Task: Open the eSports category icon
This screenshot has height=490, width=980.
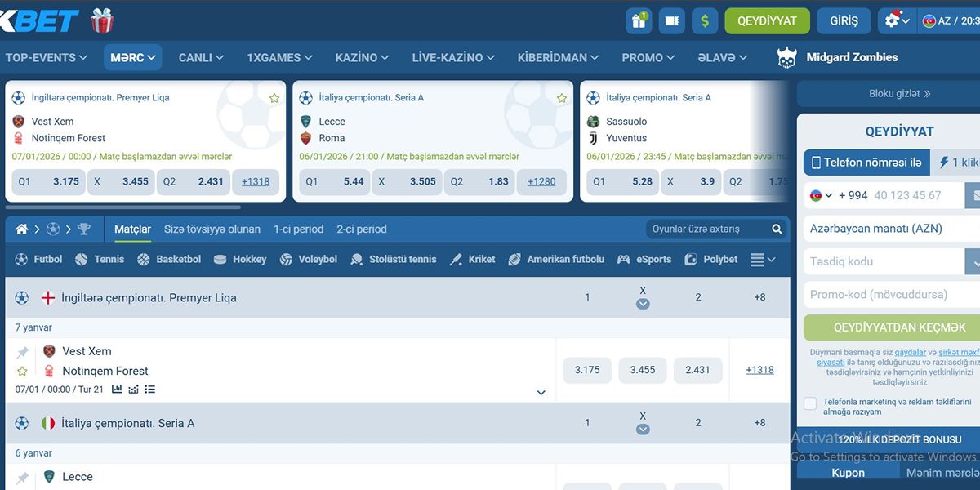Action: pos(623,259)
